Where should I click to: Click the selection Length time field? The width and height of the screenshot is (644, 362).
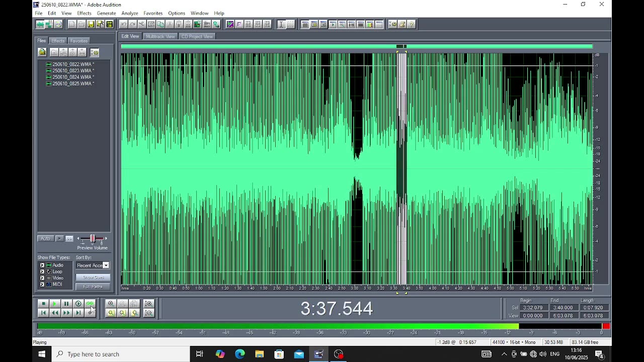click(x=593, y=308)
